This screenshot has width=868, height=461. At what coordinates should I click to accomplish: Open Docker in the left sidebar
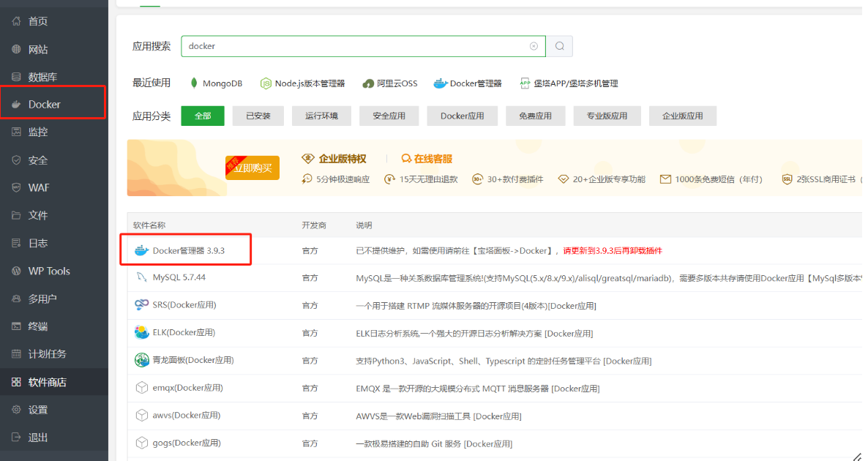click(x=45, y=104)
